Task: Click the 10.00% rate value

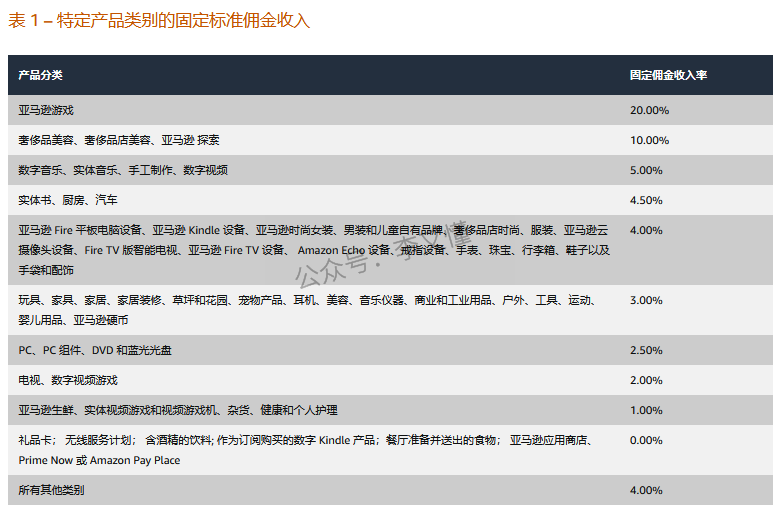Action: 649,140
